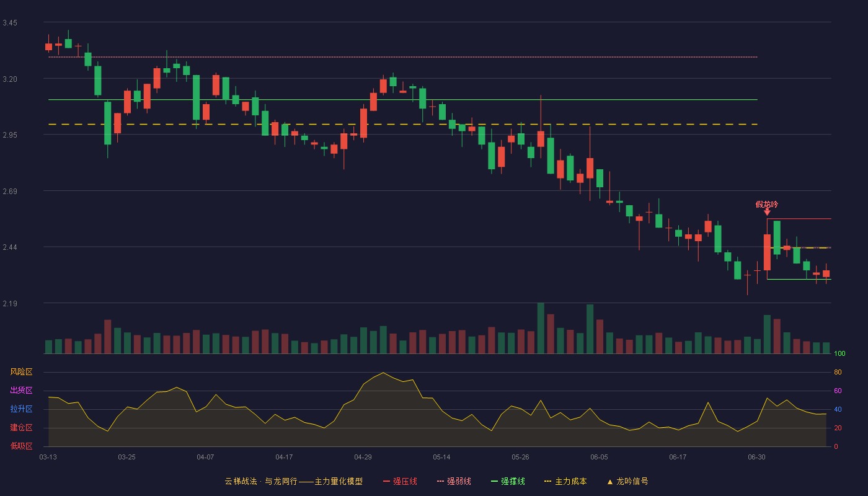Click the 03-13 date label
The image size is (868, 496).
[48, 457]
